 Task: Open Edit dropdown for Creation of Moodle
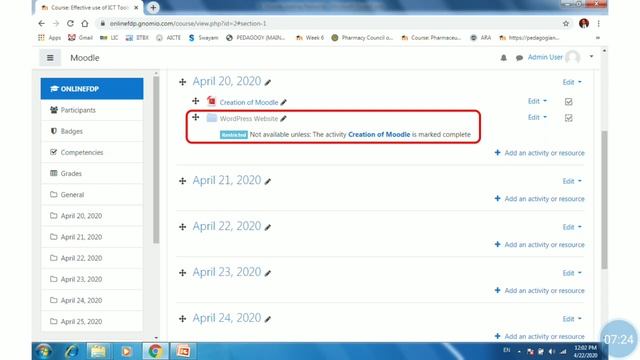pyautogui.click(x=537, y=101)
